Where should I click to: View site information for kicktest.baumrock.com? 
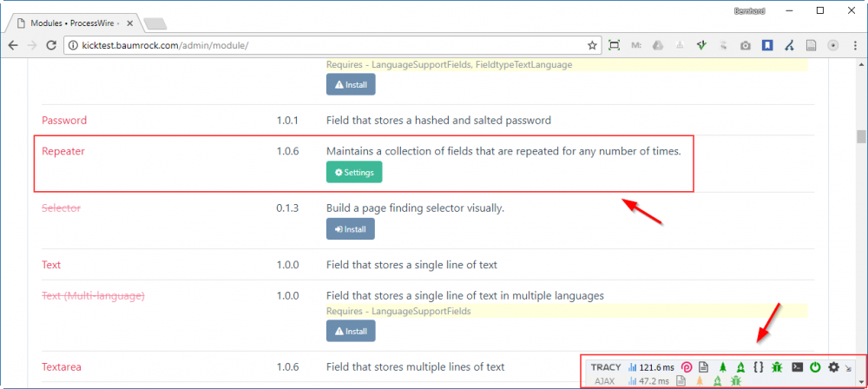point(74,45)
